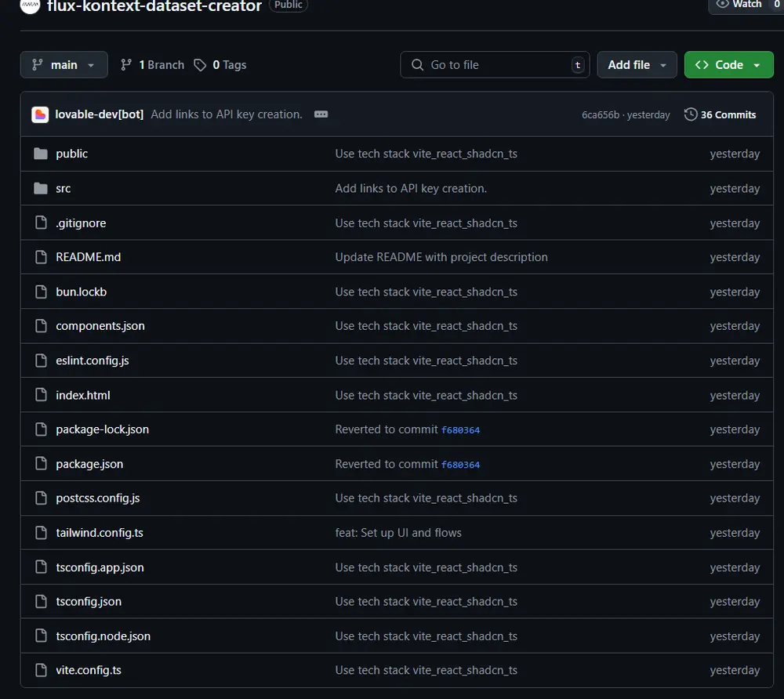Click the branch icon beside 1 Branch
The image size is (784, 699).
(126, 65)
